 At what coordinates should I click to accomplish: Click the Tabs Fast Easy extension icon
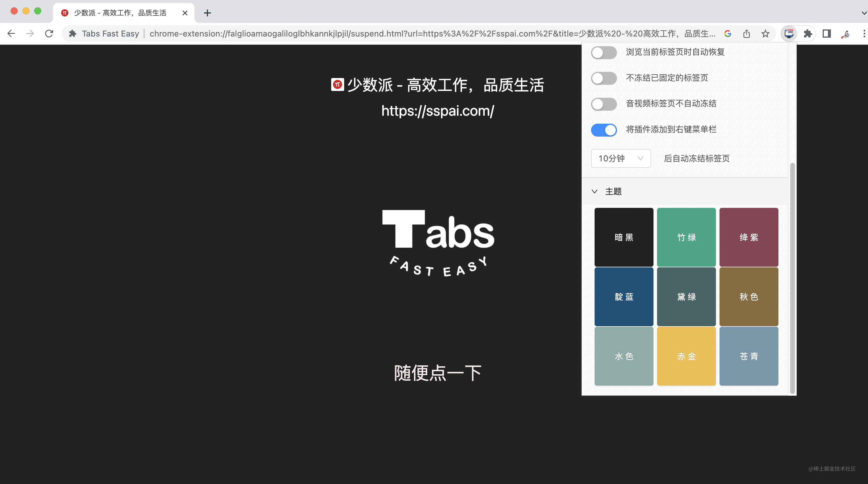click(x=789, y=33)
